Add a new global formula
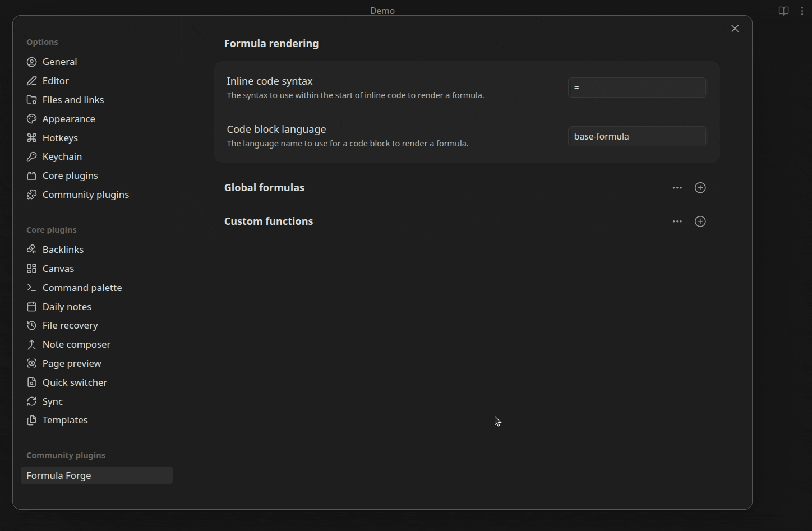Screen dimensions: 812x531 (x=700, y=188)
